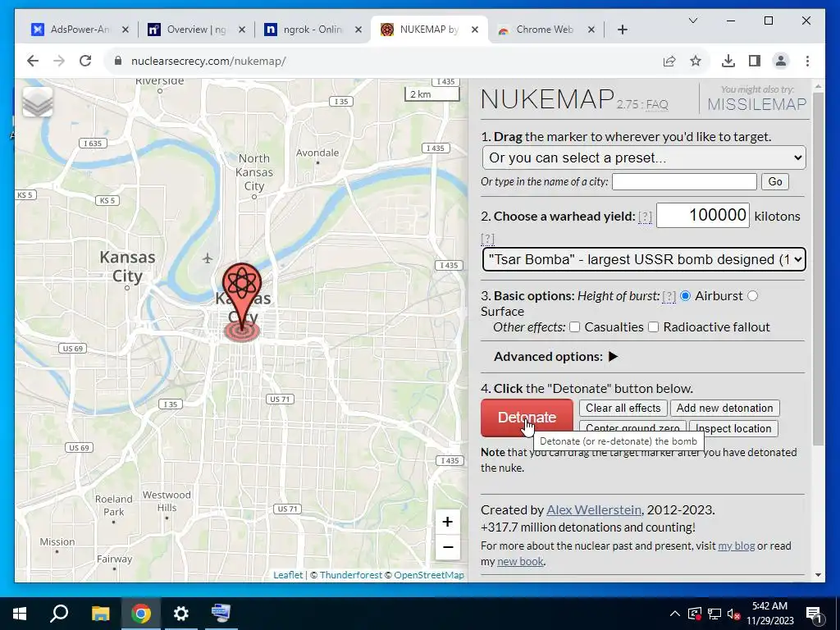Click the sidebar vertical scrollbar
840x630 pixels.
[x=818, y=269]
